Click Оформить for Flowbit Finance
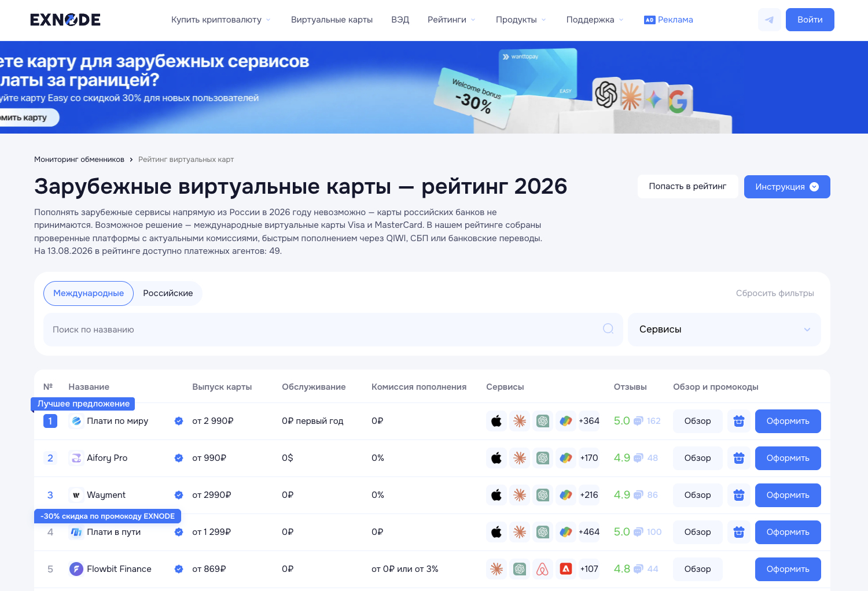This screenshot has width=868, height=591. click(788, 569)
